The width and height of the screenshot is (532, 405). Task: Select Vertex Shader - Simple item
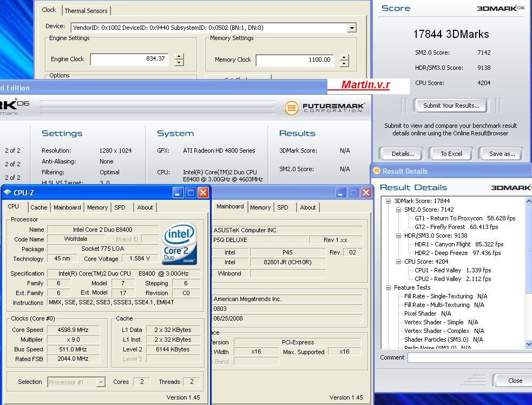(441, 322)
